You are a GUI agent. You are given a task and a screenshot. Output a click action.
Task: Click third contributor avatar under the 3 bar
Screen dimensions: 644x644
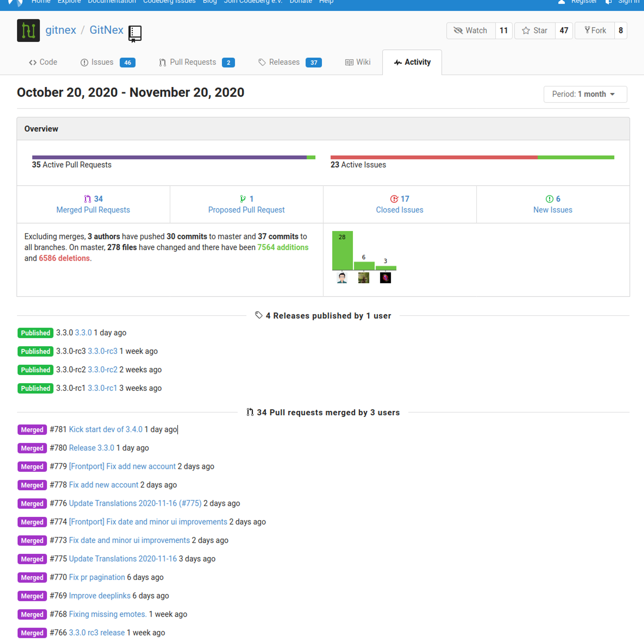tap(385, 278)
